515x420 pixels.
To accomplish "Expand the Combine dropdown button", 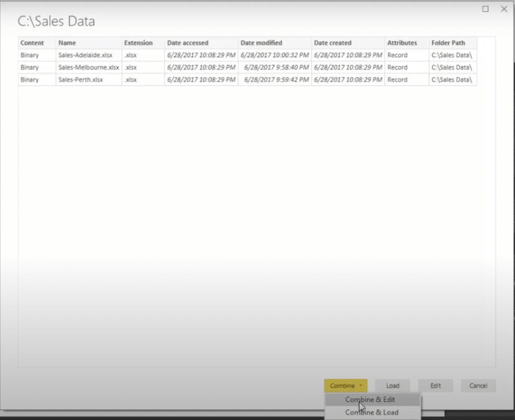I will pyautogui.click(x=346, y=386).
